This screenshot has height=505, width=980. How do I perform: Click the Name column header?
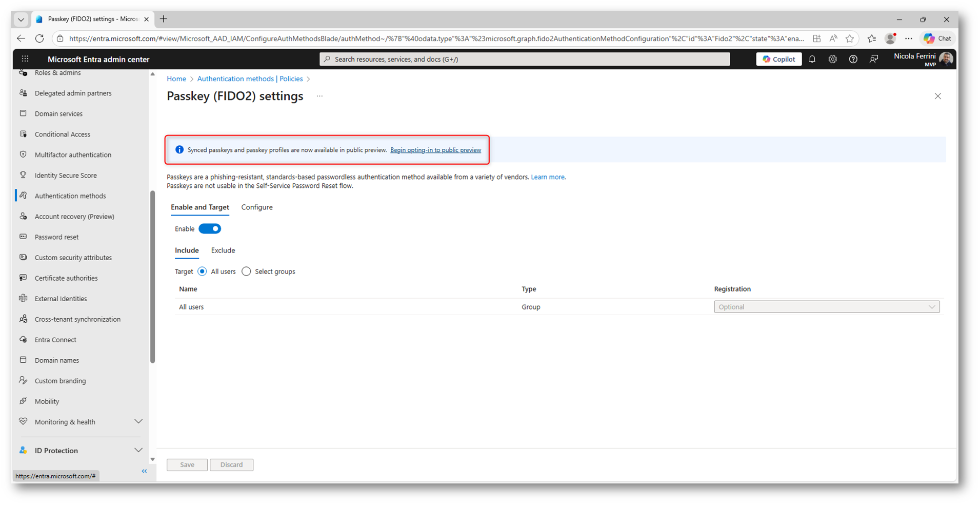pyautogui.click(x=188, y=289)
